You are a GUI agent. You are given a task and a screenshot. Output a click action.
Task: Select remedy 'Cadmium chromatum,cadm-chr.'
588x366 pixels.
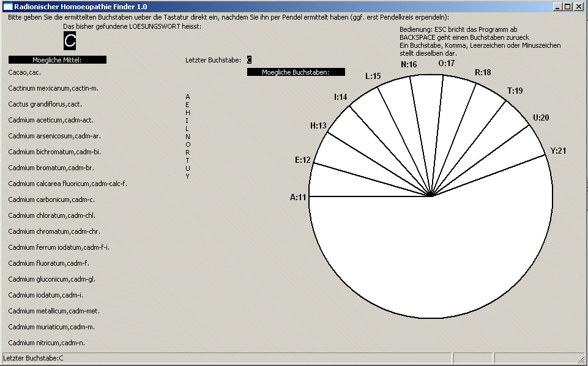tap(54, 231)
